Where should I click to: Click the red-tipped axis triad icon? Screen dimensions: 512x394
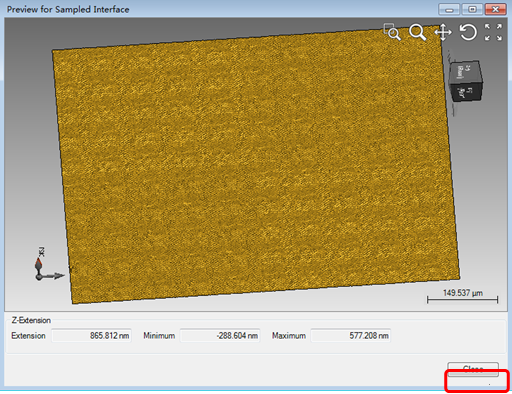(x=39, y=265)
